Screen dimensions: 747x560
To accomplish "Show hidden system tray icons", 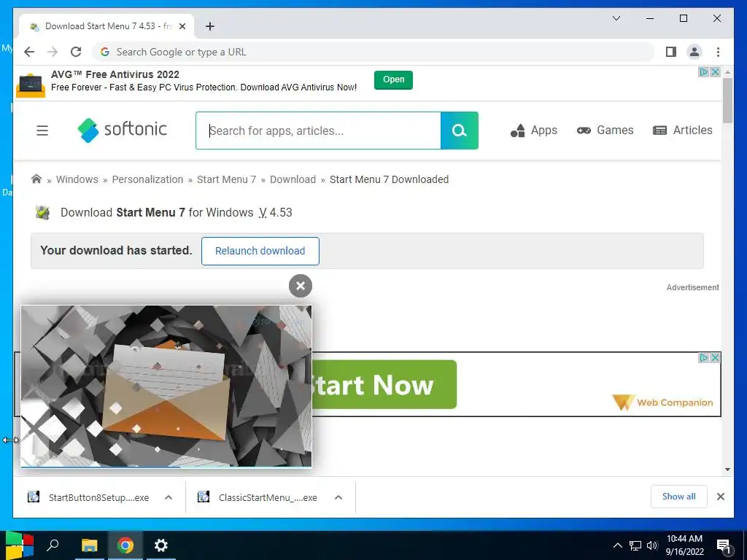I will (x=617, y=545).
